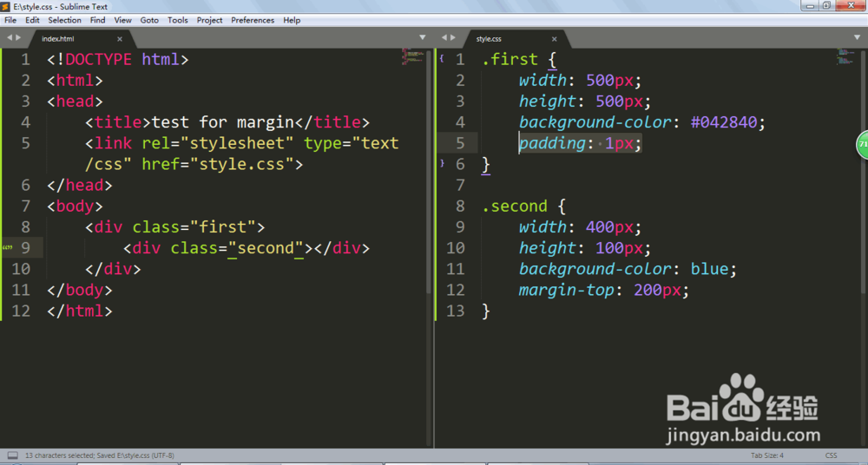Change the CSS syntax in status bar
Image resolution: width=868 pixels, height=465 pixels.
click(831, 455)
